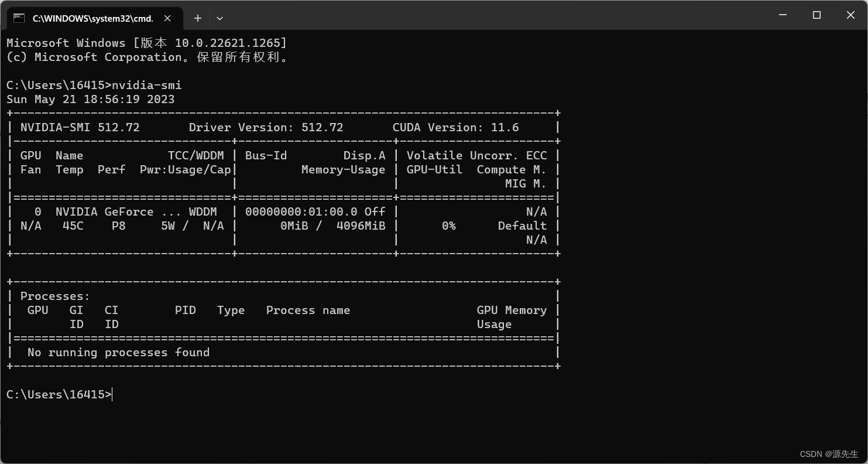Click CUDA Version: 11.6 text
The image size is (868, 464).
click(456, 127)
